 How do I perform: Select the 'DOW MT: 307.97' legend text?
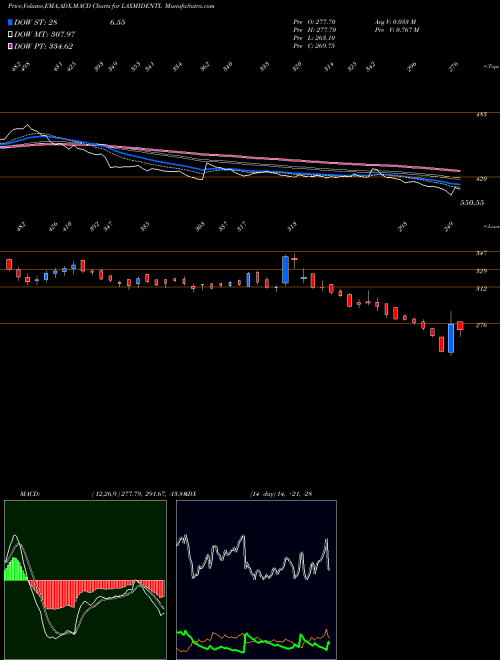[45, 34]
